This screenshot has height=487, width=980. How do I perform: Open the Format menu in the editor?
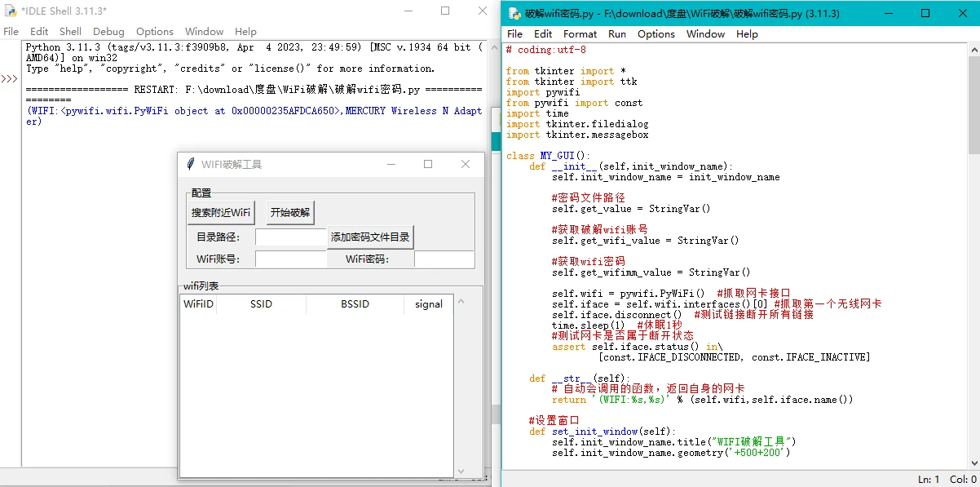[580, 34]
